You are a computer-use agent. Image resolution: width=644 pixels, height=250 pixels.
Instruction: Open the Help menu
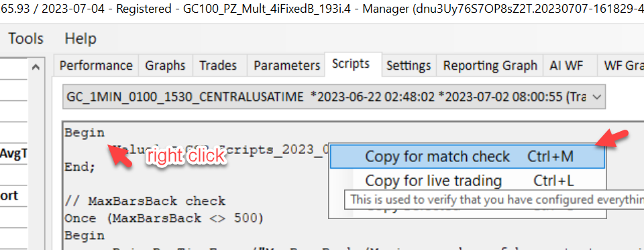point(80,39)
